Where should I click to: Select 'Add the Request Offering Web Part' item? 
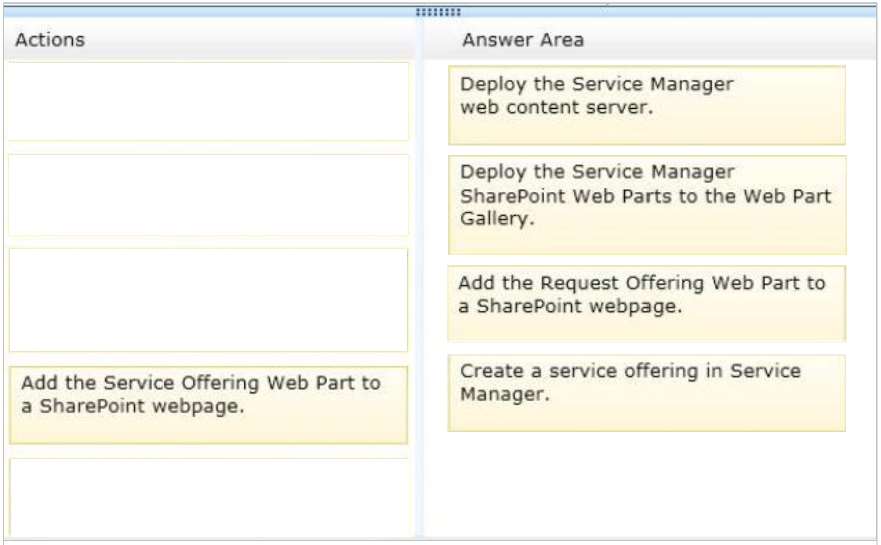pos(647,303)
